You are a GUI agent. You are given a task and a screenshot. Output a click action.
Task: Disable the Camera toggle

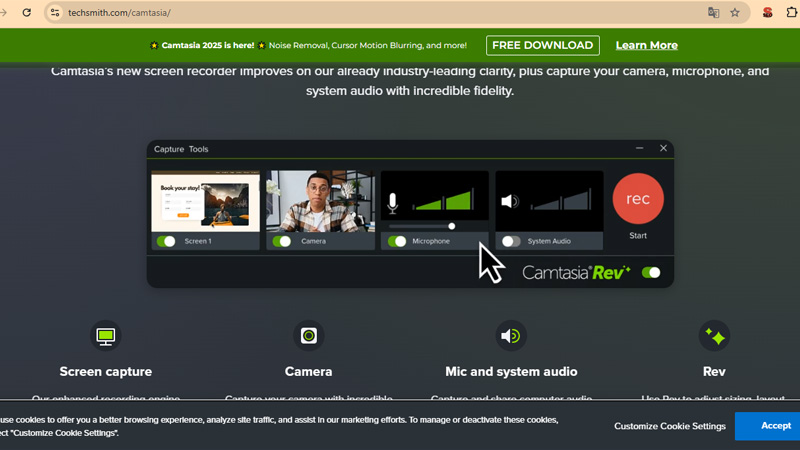click(282, 241)
